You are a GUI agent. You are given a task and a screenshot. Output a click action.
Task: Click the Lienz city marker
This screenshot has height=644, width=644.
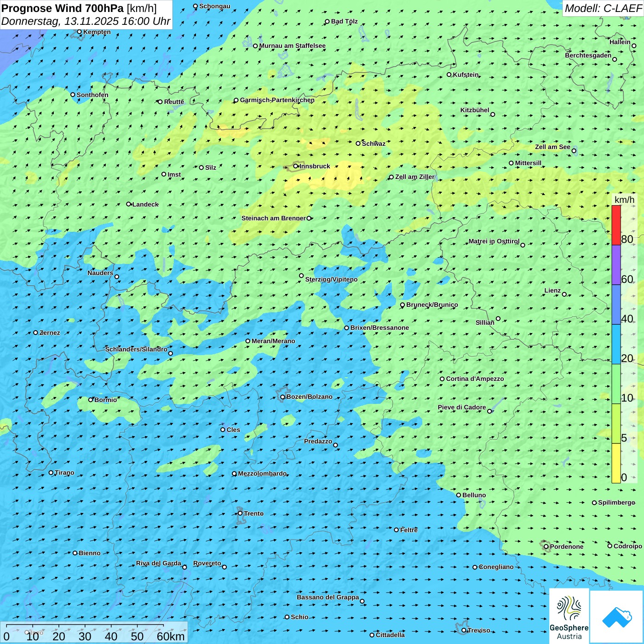click(564, 294)
